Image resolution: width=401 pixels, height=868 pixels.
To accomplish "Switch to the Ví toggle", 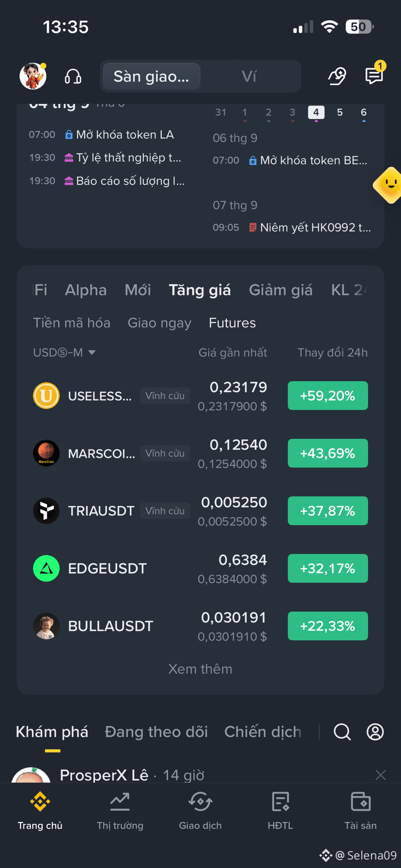I will [x=249, y=76].
